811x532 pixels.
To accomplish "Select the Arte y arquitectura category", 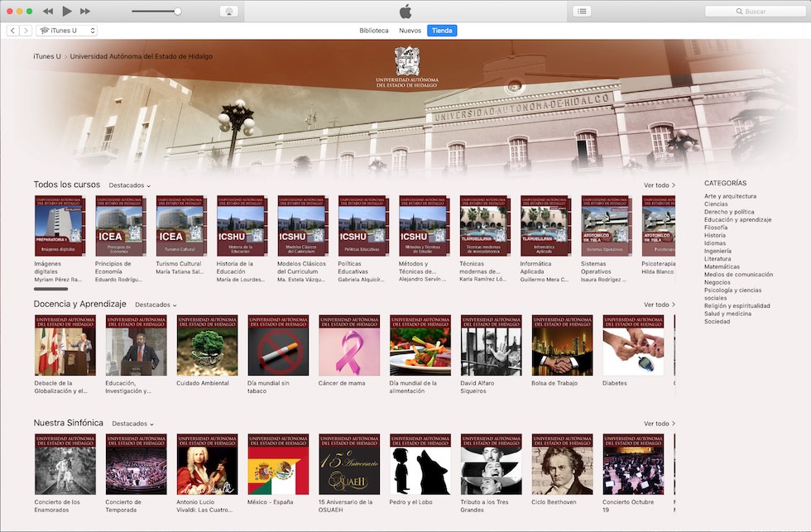I will click(730, 196).
